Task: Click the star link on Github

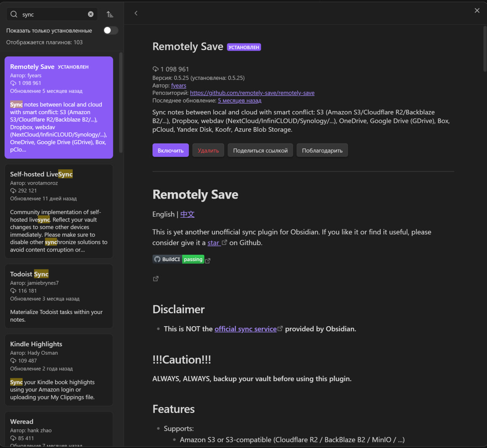Action: pos(213,243)
